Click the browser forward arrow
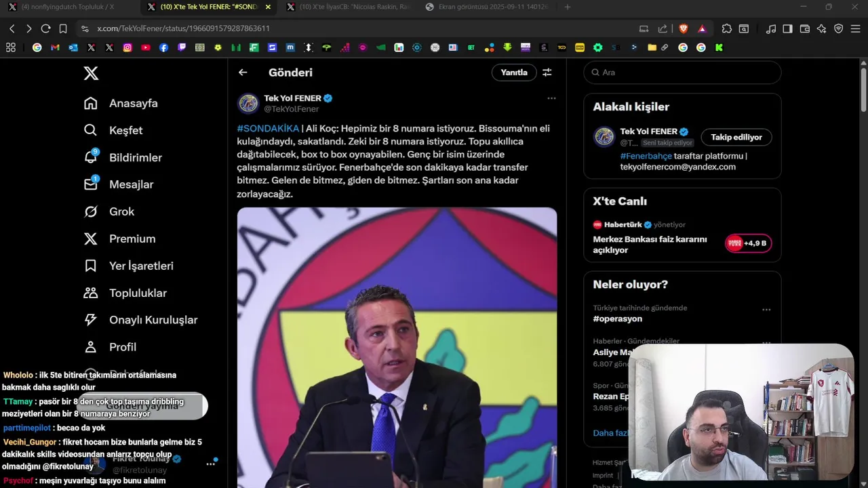The image size is (868, 488). [28, 28]
